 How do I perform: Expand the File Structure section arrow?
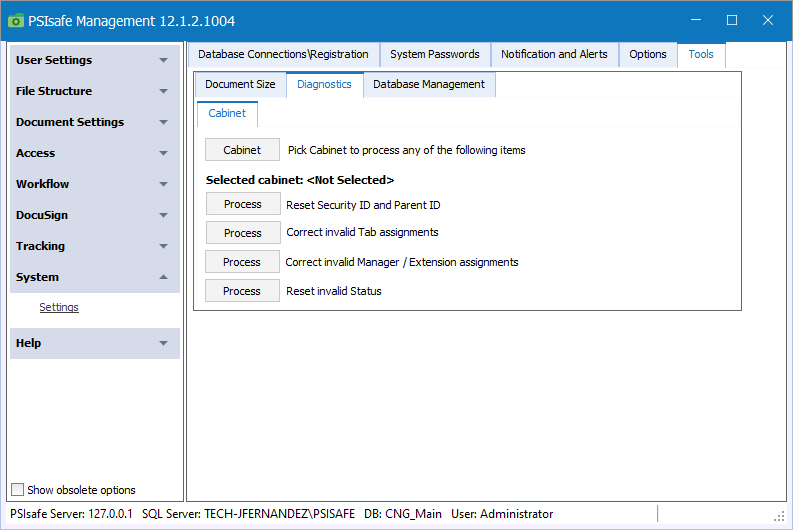click(163, 92)
